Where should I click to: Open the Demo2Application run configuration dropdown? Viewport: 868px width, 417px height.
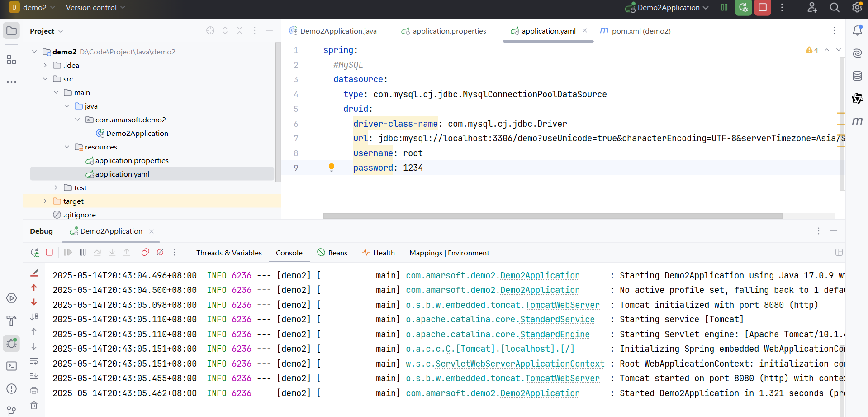pos(667,8)
